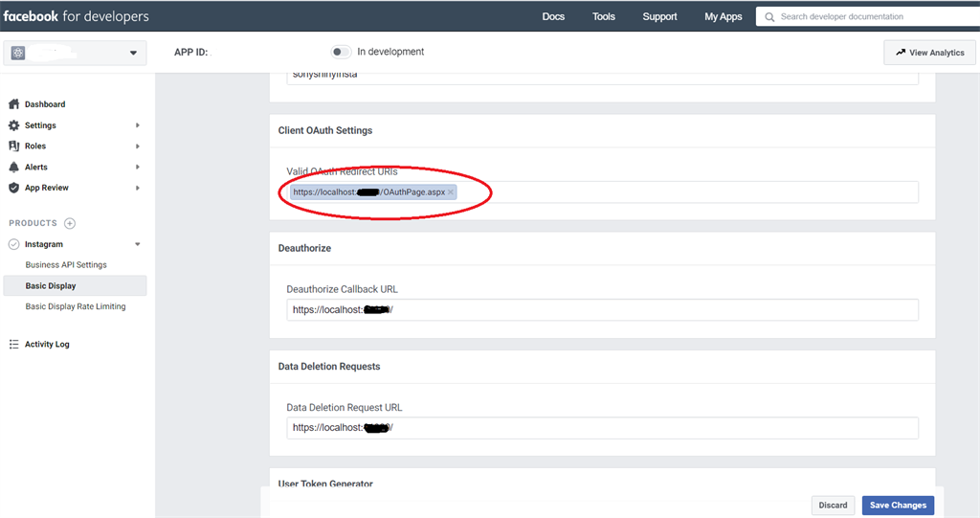The height and width of the screenshot is (518, 980).
Task: Expand the Alerts submenu arrow
Action: (x=138, y=167)
